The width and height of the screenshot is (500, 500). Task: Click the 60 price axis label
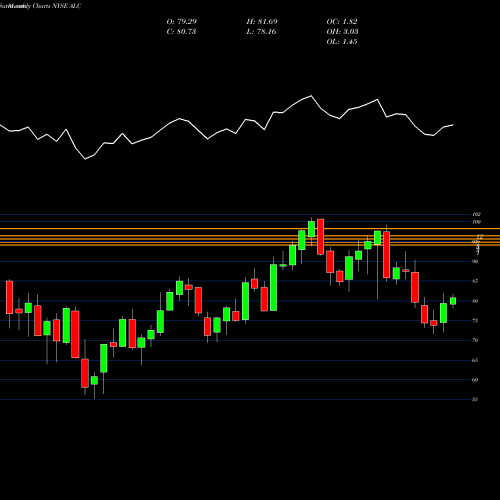click(x=475, y=380)
